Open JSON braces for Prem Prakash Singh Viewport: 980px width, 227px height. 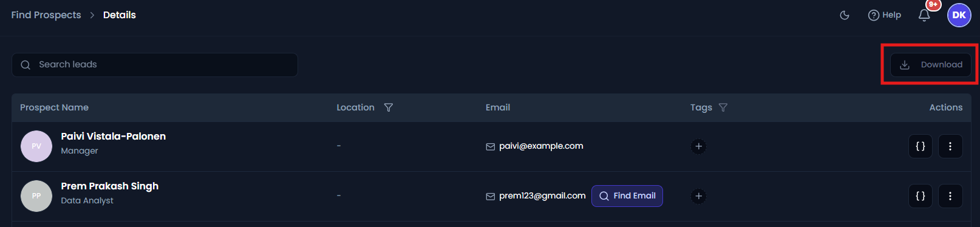920,196
